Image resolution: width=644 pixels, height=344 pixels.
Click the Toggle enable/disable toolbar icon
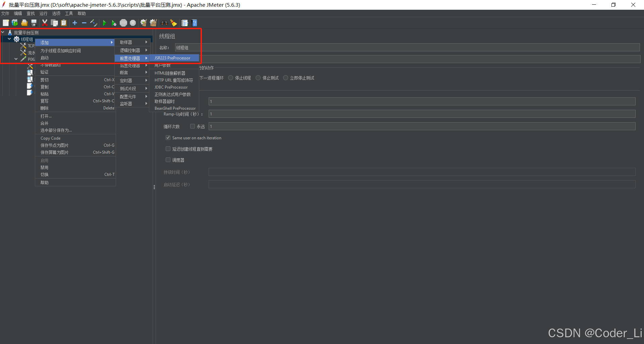(94, 23)
